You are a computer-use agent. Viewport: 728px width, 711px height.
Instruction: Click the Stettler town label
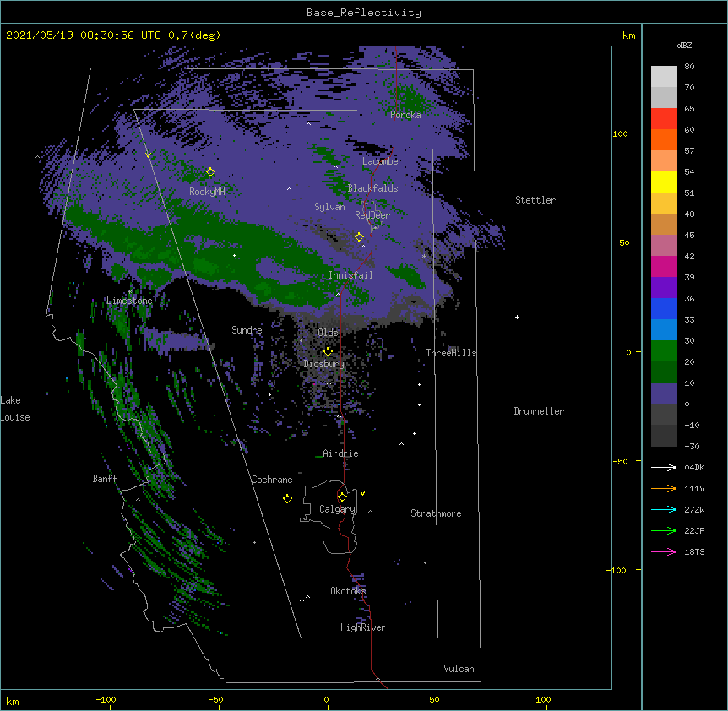pos(535,200)
